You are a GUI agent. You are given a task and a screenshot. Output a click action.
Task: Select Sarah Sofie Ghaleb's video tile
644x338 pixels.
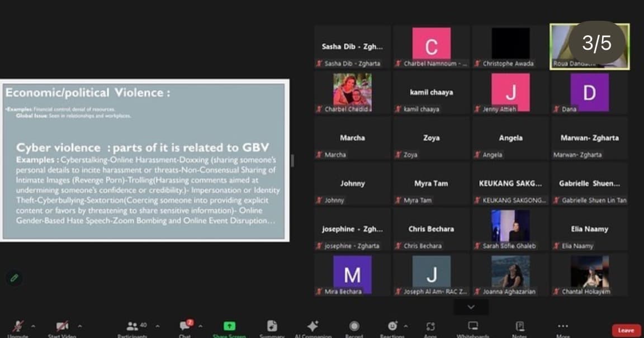pos(510,229)
